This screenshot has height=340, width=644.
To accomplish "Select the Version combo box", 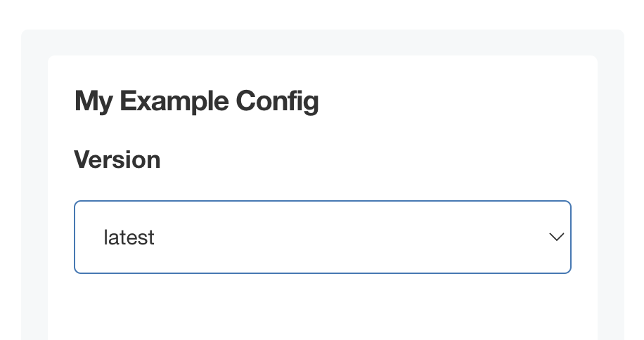I will coord(322,237).
